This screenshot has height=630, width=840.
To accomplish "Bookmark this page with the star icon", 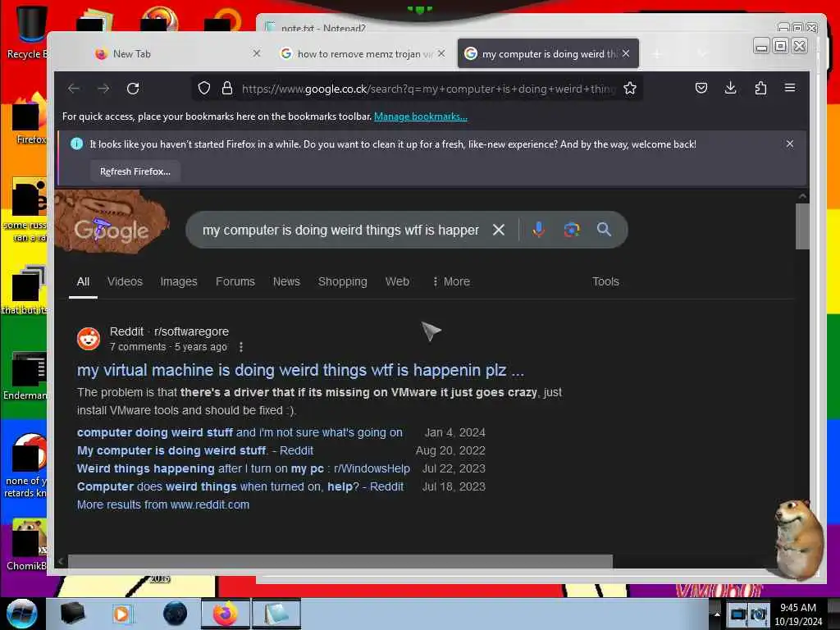I will point(630,89).
